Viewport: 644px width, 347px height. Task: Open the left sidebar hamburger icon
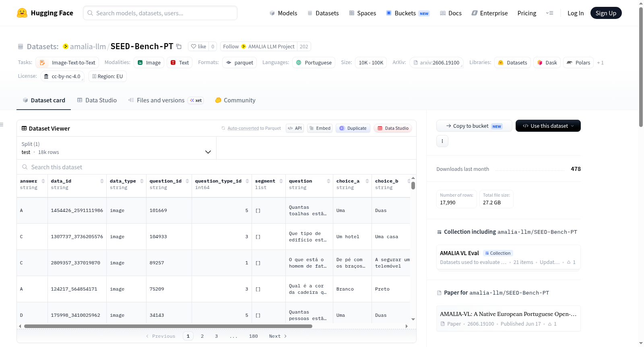(x=2, y=125)
